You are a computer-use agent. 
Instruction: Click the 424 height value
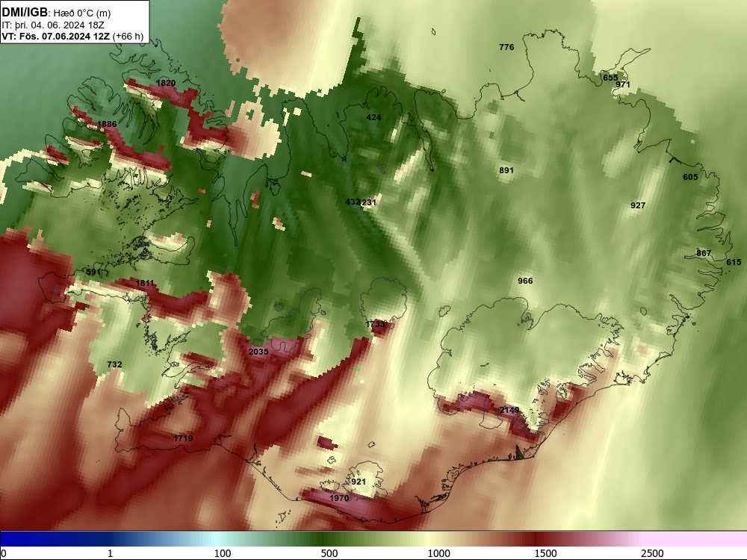(373, 117)
